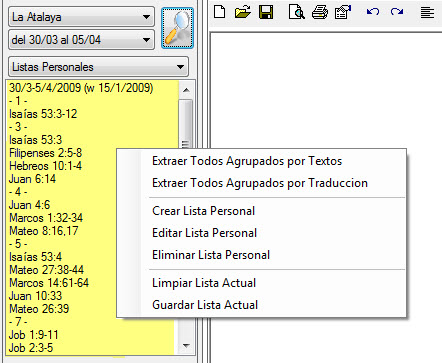Select list heading 30/3-5/4/2009 (w 15/1/2009)
The image size is (442, 363).
point(81,88)
